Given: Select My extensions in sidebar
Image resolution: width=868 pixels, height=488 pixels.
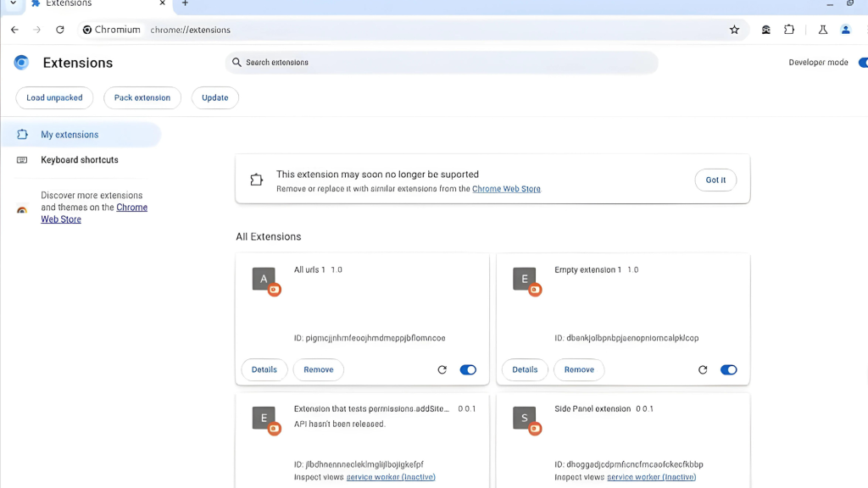Looking at the screenshot, I should tap(70, 135).
